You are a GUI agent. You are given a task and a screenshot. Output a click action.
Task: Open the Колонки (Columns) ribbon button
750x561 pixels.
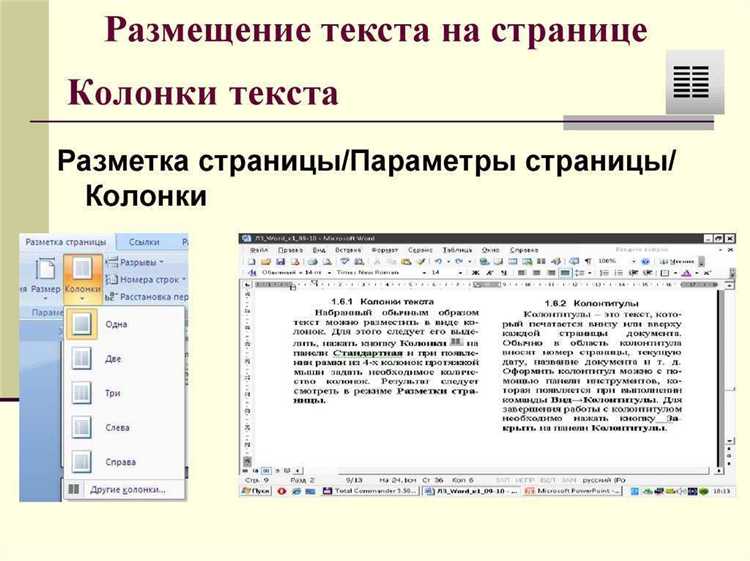coord(82,281)
